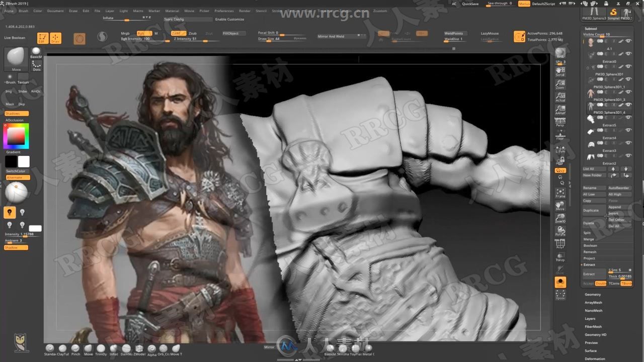Select the TrimDynamic brush at bottom shelf
644x362 pixels.
coord(101,350)
